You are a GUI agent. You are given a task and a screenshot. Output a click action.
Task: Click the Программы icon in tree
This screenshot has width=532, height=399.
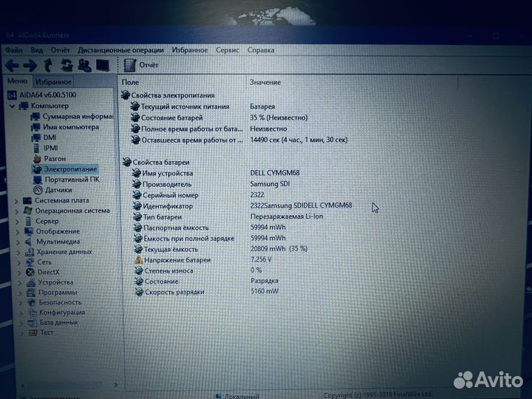pyautogui.click(x=31, y=292)
